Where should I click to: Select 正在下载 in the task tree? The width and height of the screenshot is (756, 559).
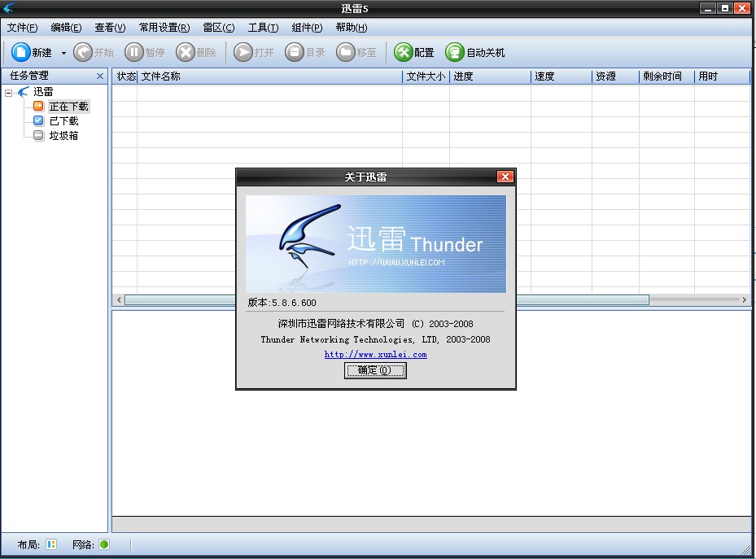click(x=68, y=107)
